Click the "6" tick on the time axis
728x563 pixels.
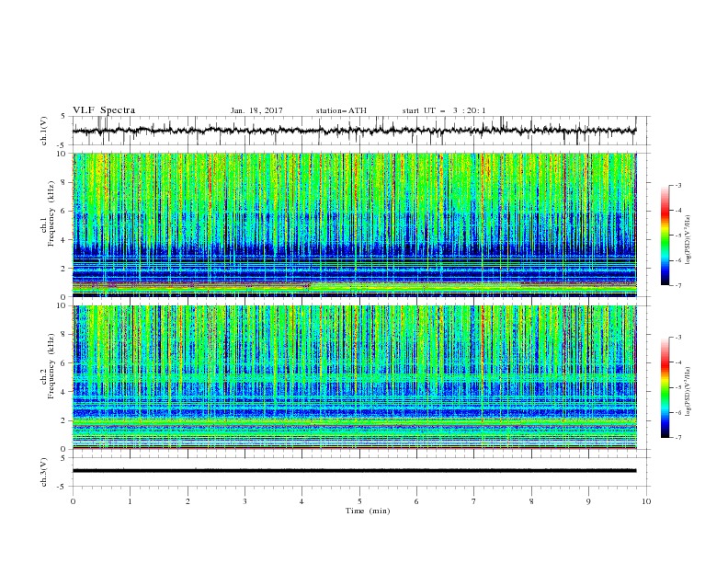click(x=416, y=501)
